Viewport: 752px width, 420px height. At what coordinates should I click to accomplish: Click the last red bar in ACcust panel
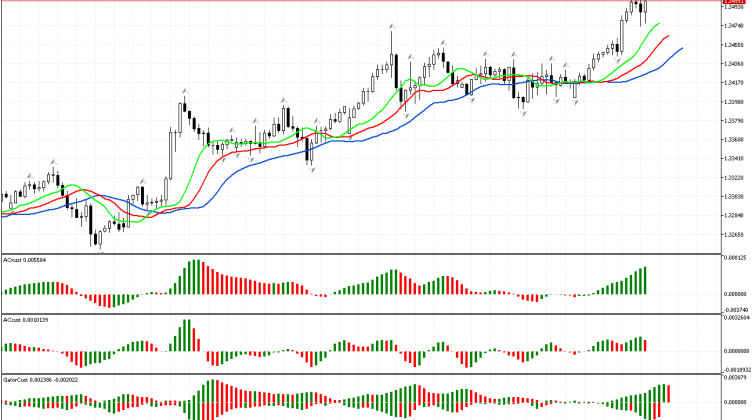coord(645,344)
